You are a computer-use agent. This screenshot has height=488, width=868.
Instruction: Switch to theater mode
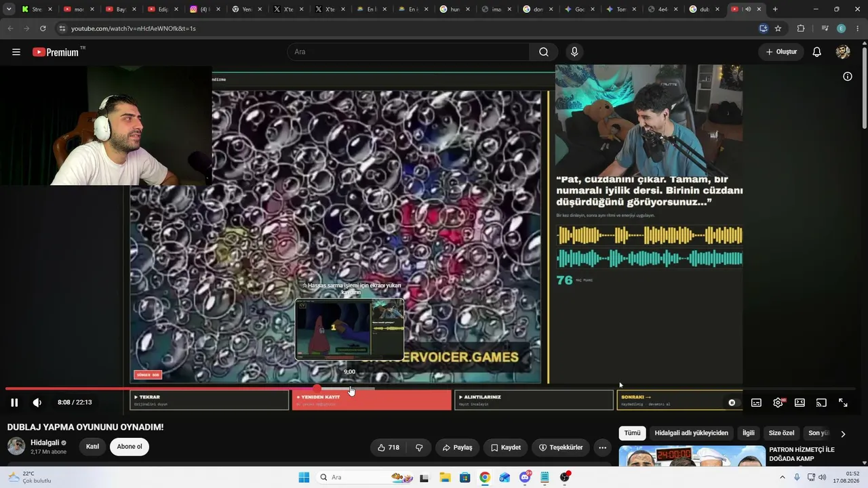(x=800, y=403)
